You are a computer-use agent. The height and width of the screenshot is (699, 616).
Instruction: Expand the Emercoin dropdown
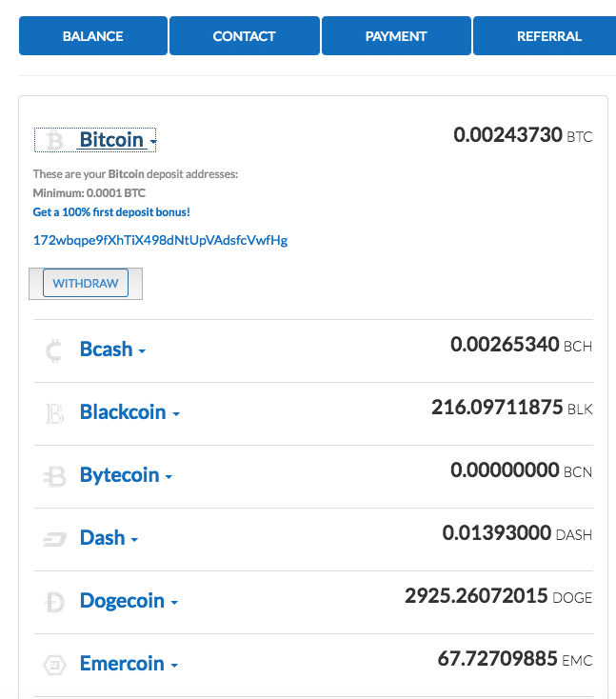(x=129, y=664)
